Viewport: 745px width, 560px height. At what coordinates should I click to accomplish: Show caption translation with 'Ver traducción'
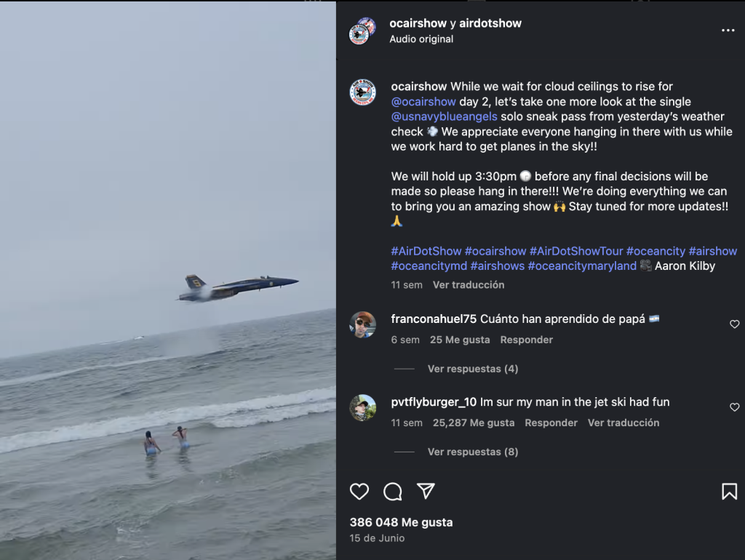(x=469, y=285)
